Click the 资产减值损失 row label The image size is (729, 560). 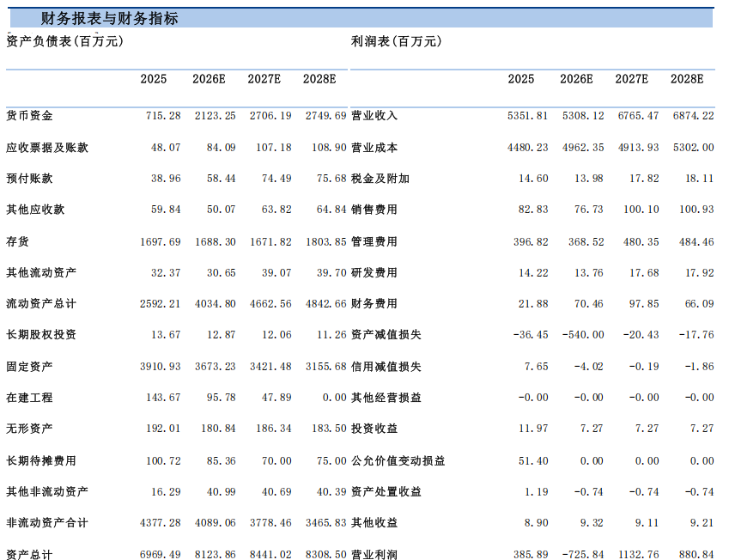point(386,334)
